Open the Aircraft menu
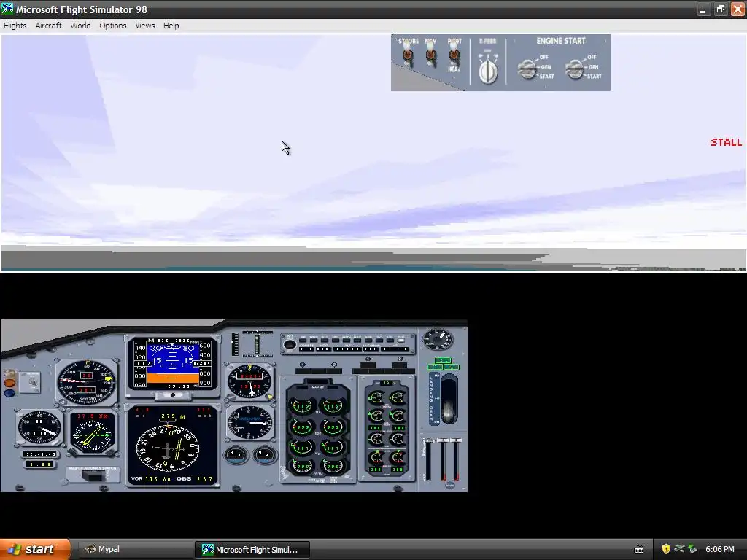747x560 pixels. click(x=48, y=26)
